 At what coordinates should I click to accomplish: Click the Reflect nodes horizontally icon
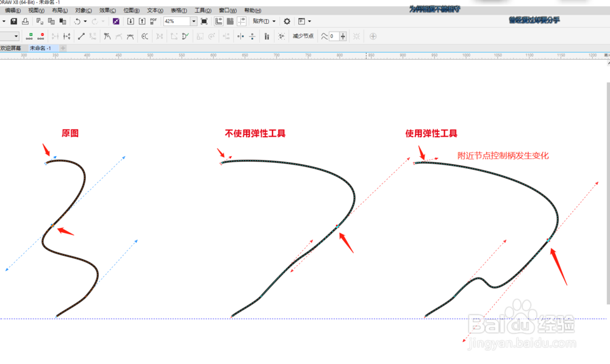tap(240, 36)
